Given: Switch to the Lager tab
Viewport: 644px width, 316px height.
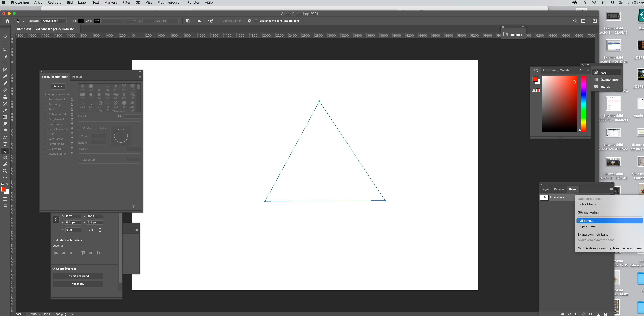Looking at the screenshot, I should pos(545,189).
